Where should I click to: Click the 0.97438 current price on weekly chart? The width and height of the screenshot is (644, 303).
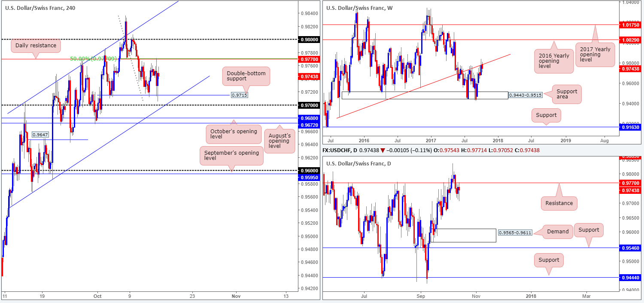pyautogui.click(x=629, y=69)
